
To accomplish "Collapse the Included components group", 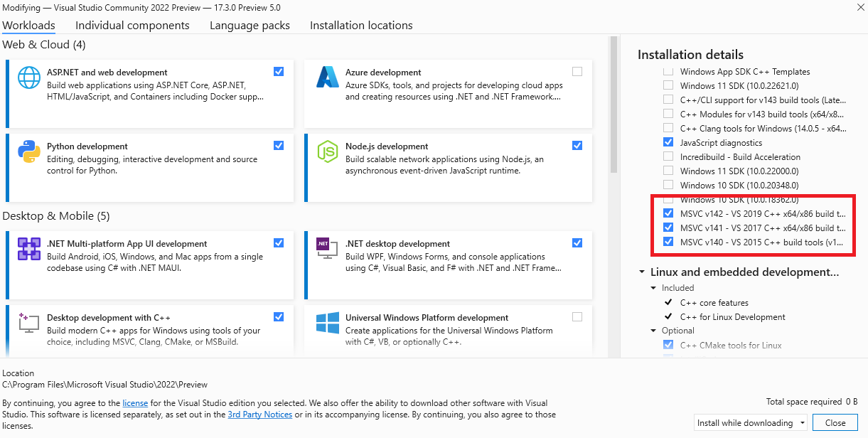I will click(x=654, y=288).
